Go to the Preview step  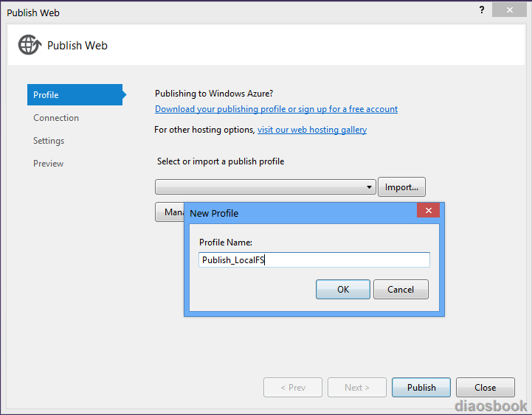click(48, 164)
